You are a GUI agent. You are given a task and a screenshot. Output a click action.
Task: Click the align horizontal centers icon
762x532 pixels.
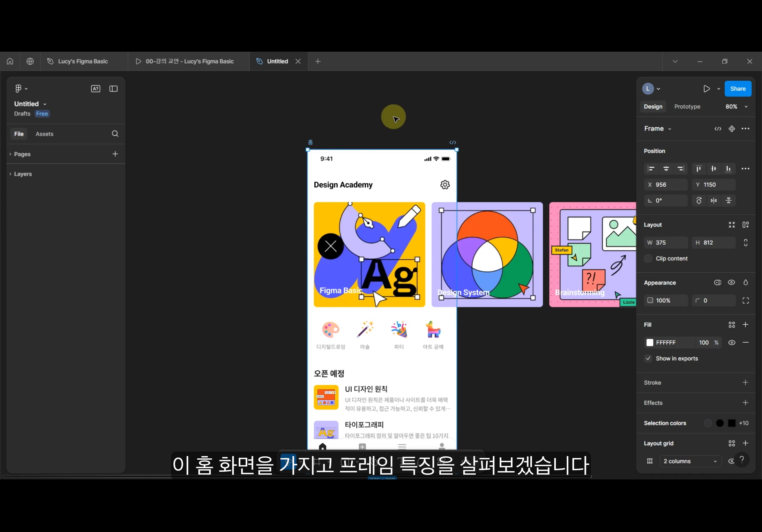click(666, 169)
